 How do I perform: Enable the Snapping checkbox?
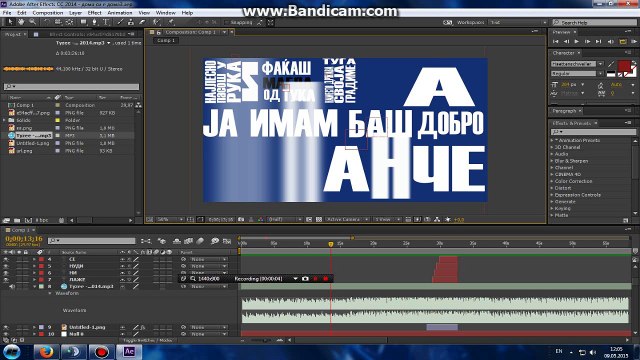click(x=226, y=22)
